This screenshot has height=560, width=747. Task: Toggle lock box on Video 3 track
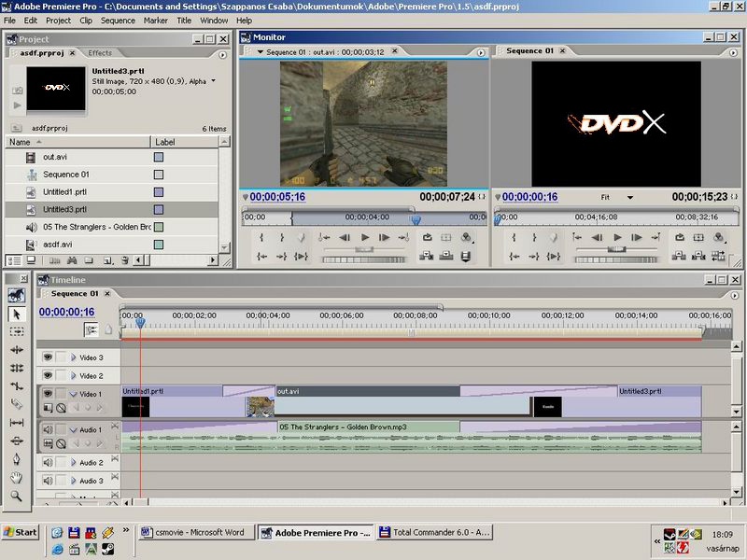61,357
